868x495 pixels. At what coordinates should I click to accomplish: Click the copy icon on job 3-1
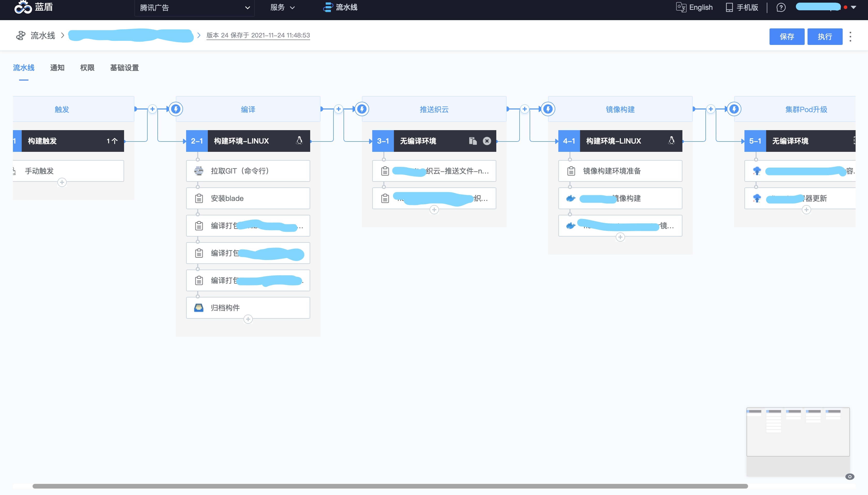(x=473, y=141)
